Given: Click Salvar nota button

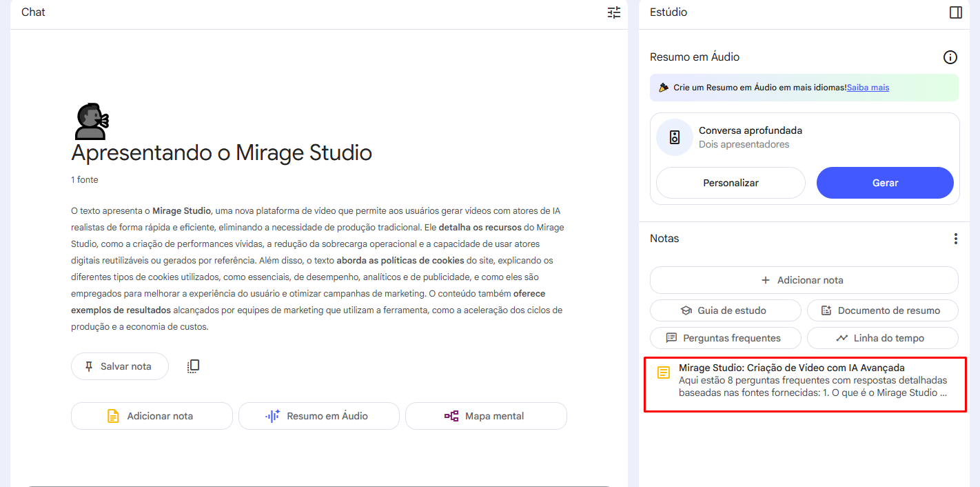Looking at the screenshot, I should tap(120, 366).
